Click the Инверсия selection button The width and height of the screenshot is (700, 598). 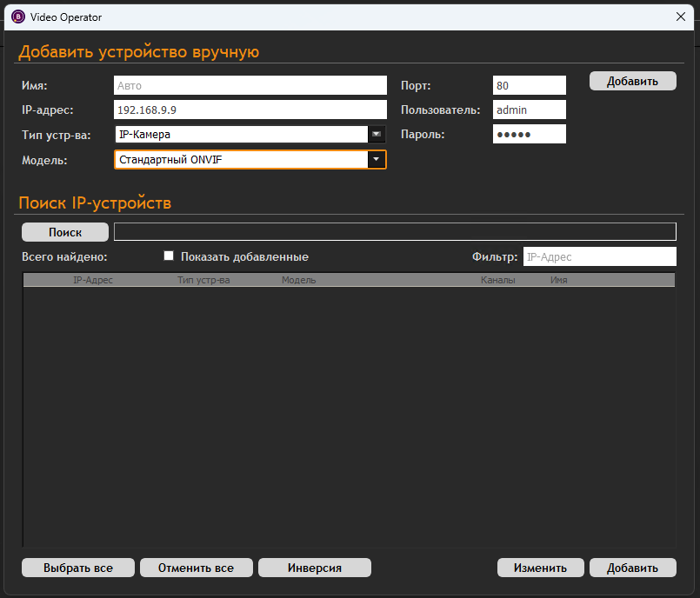315,568
